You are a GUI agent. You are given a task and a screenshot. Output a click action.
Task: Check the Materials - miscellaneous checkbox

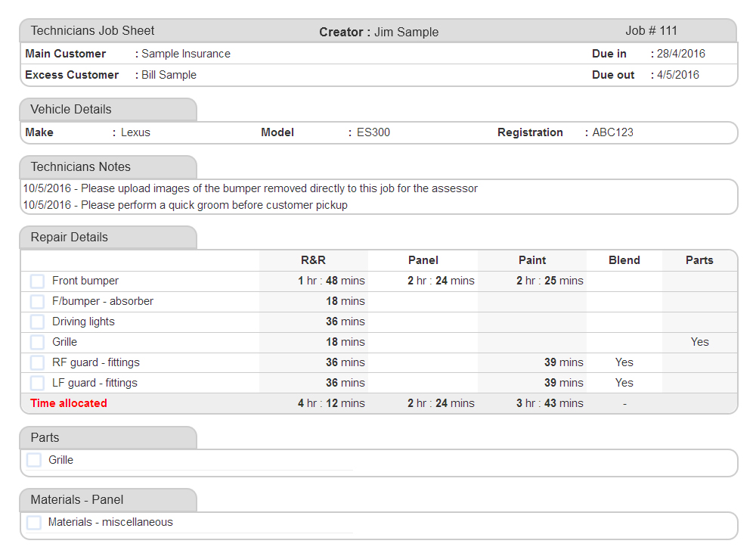click(34, 523)
